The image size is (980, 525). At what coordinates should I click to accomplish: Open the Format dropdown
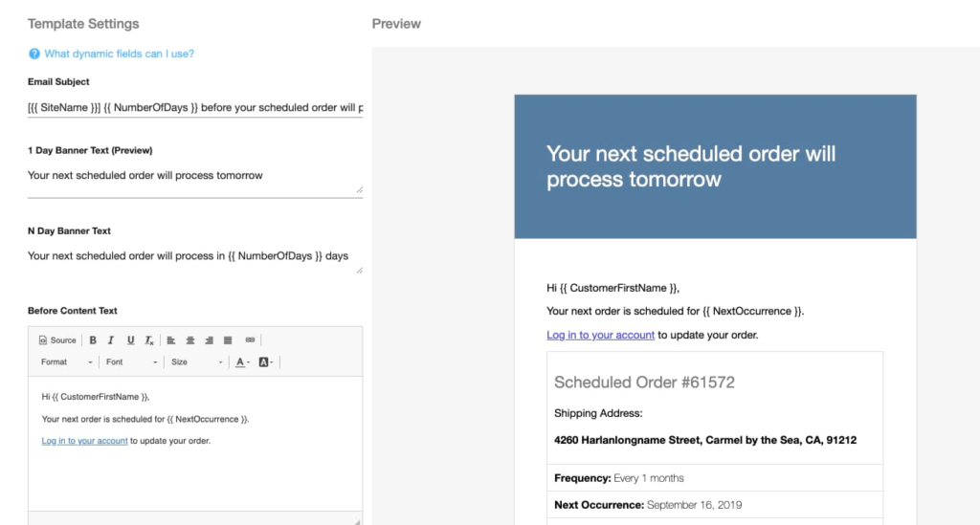click(66, 362)
